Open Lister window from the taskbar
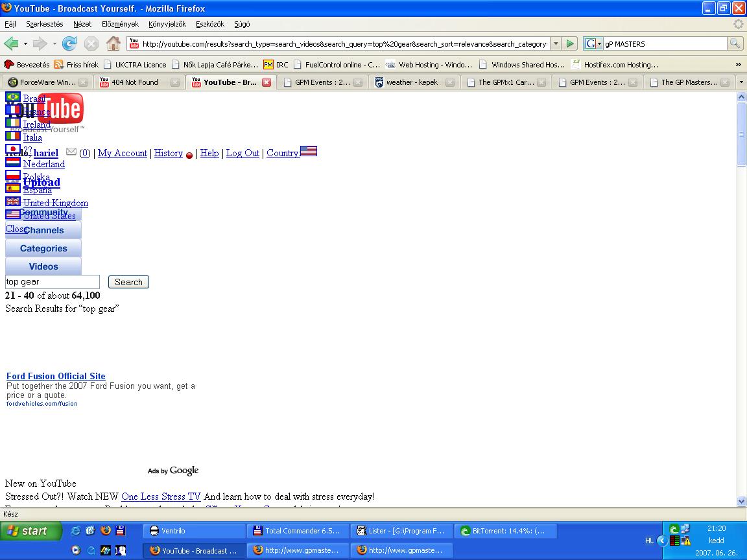This screenshot has width=747, height=560. point(401,530)
